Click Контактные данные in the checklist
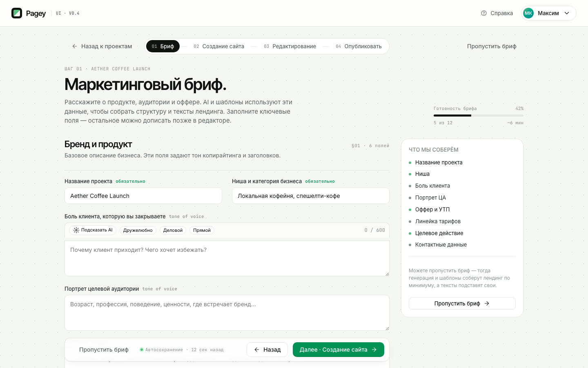 point(441,245)
